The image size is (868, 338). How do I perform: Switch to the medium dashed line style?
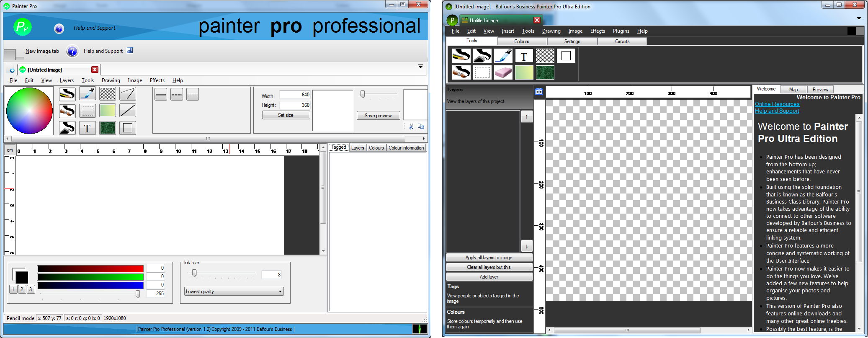click(177, 95)
